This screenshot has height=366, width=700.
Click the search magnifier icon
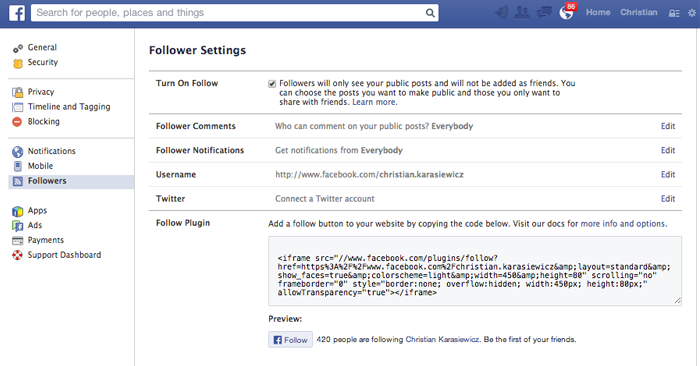pos(430,13)
